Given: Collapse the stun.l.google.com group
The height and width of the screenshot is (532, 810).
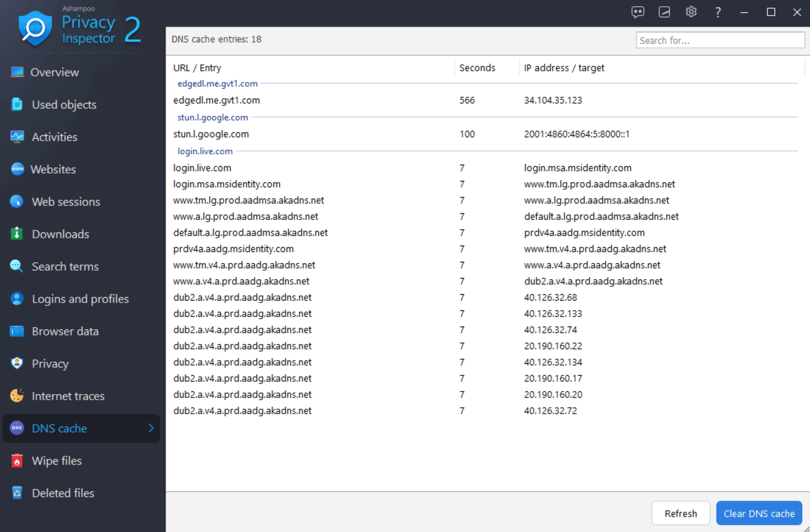Looking at the screenshot, I should click(x=212, y=117).
